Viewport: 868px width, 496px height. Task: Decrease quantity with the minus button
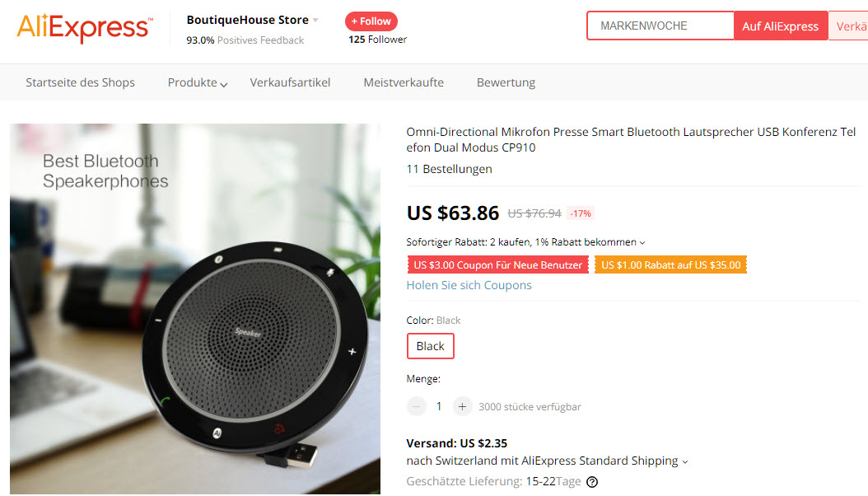[417, 406]
